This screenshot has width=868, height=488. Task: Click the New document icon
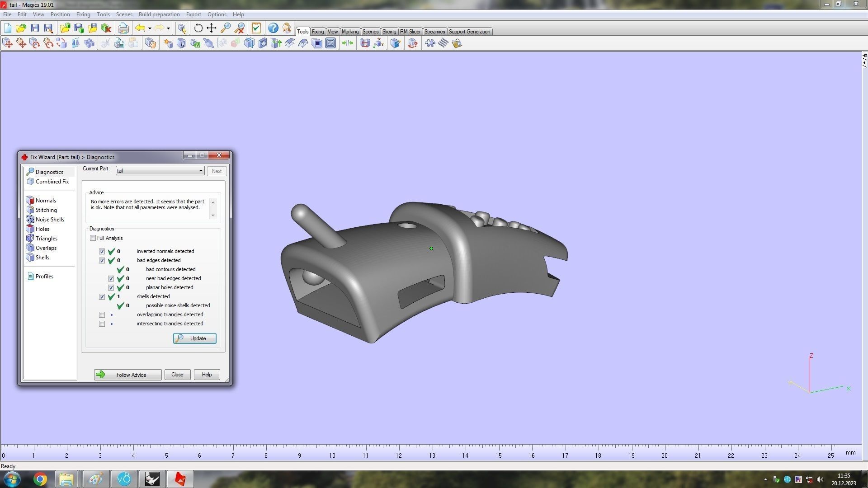[8, 28]
